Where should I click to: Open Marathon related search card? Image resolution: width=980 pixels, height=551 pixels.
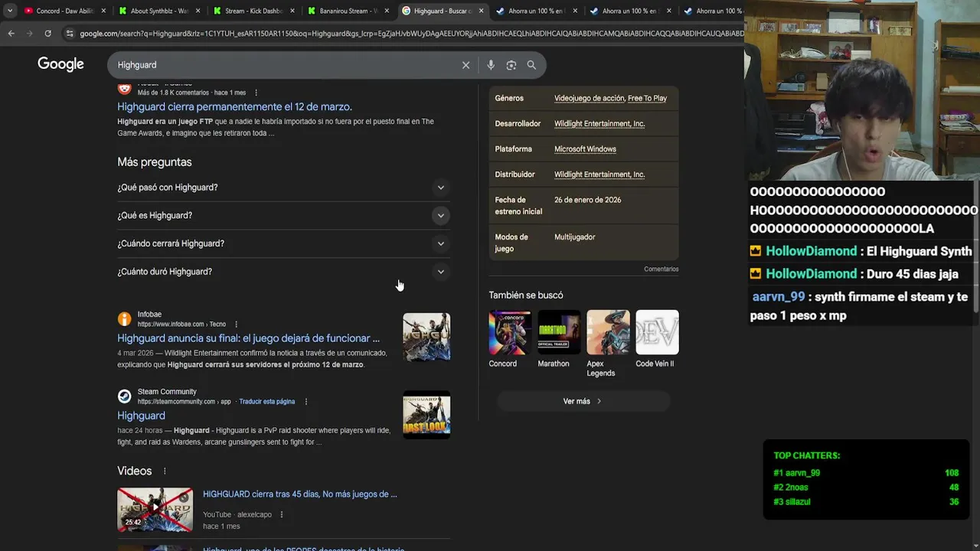coord(559,339)
